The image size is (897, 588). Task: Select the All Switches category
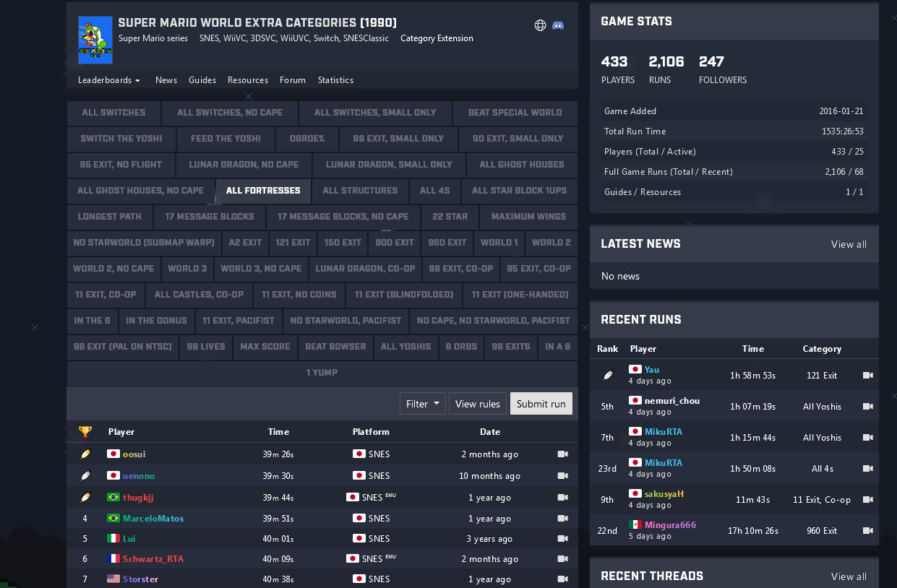tap(113, 113)
